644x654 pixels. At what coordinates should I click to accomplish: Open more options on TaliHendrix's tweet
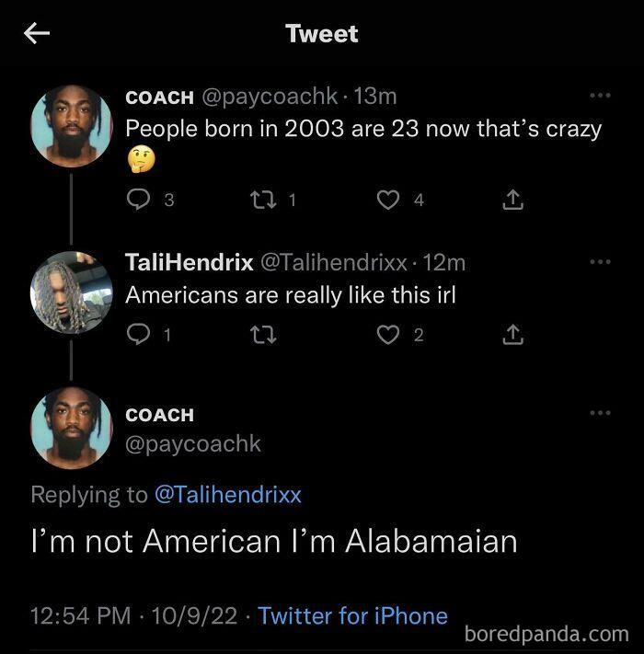[x=600, y=262]
